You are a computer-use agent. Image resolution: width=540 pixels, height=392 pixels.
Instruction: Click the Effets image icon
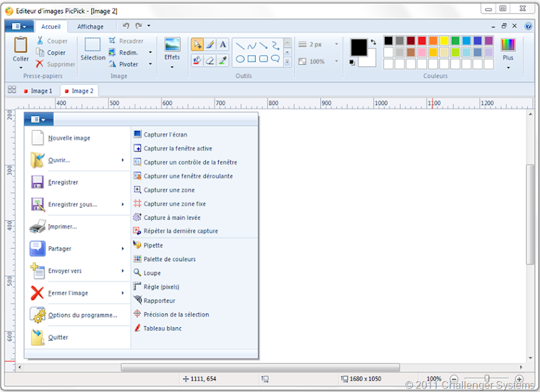172,45
